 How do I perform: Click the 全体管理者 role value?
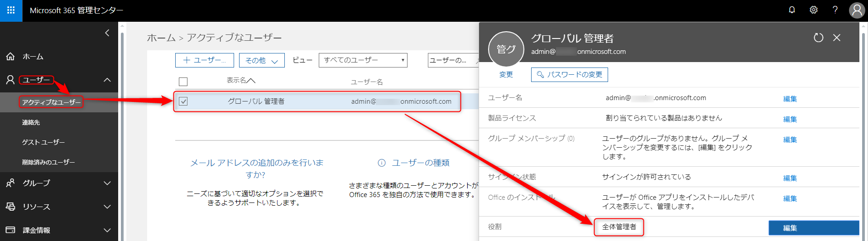[619, 227]
